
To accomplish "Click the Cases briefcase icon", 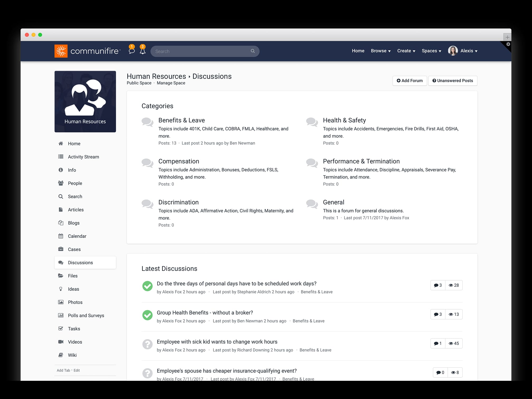I will click(x=61, y=249).
